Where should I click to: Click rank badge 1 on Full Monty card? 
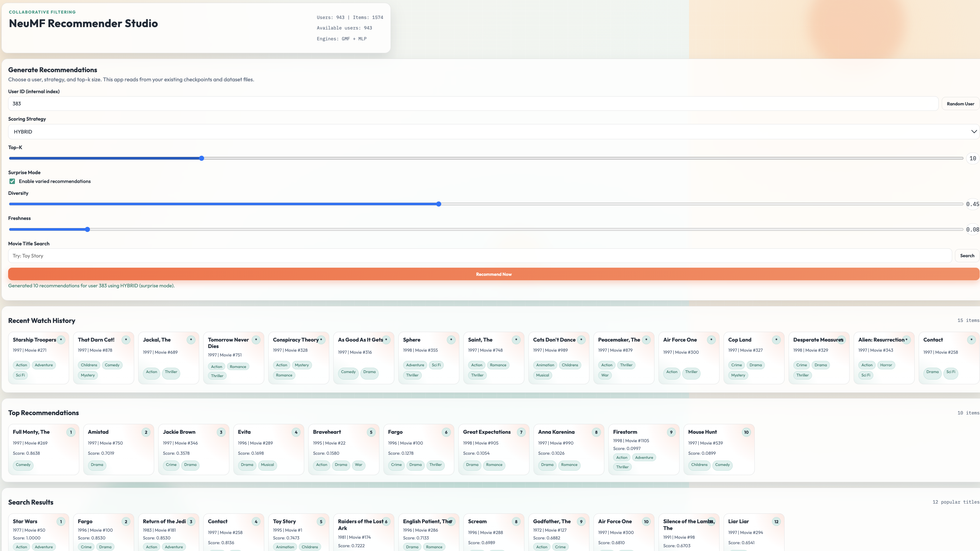coord(71,432)
